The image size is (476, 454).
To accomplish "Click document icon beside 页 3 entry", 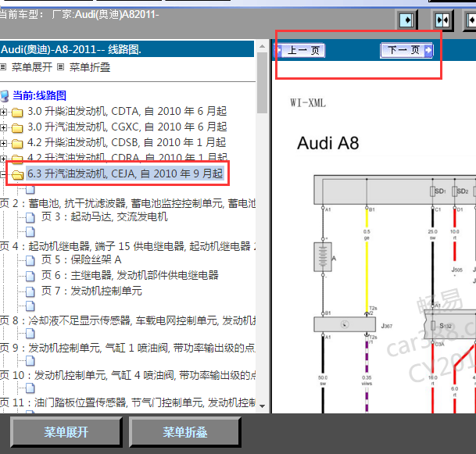I will click(x=30, y=217).
